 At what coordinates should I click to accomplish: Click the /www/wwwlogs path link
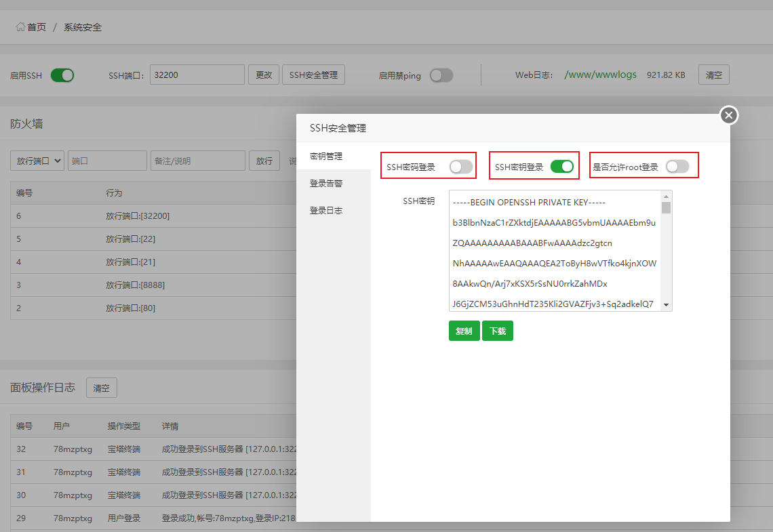600,75
